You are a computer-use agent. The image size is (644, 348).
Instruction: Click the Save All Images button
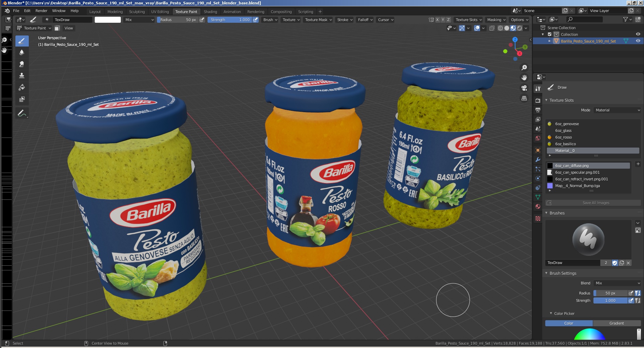[593, 203]
